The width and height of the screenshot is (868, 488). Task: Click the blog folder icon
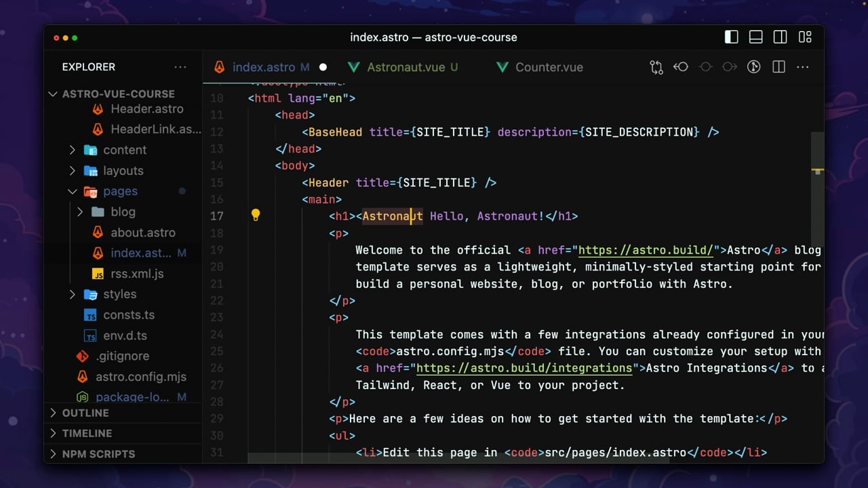tap(98, 211)
